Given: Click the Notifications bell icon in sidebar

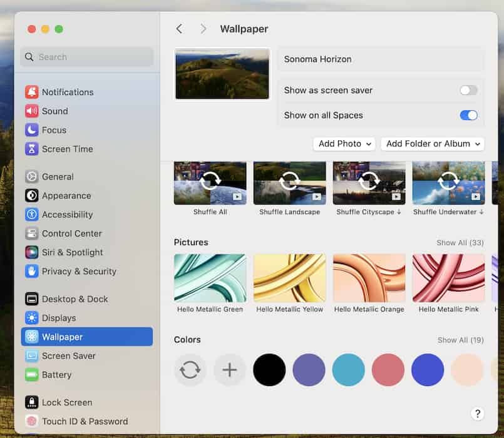Looking at the screenshot, I should (31, 92).
